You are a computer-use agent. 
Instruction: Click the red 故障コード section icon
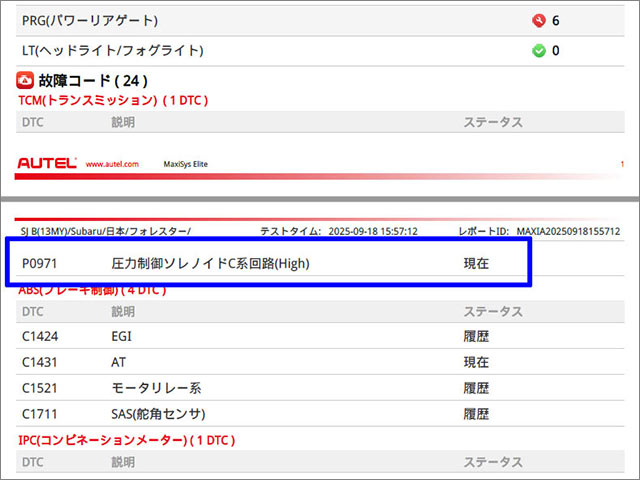coord(26,81)
